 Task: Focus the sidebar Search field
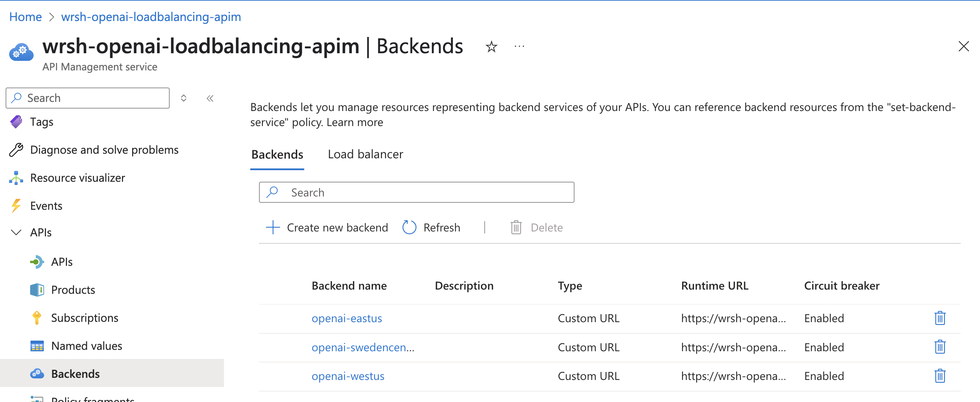pyautogui.click(x=88, y=98)
